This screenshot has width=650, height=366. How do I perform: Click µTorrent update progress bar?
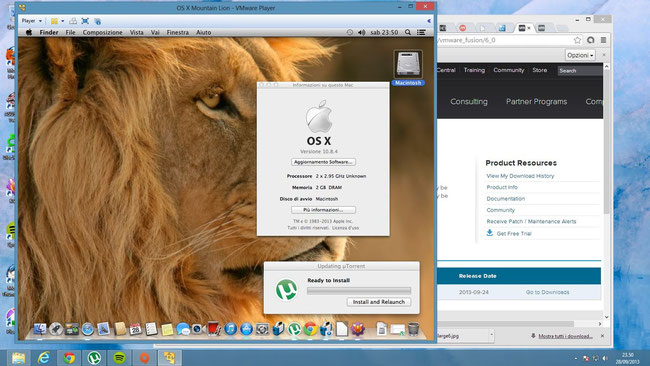[359, 291]
